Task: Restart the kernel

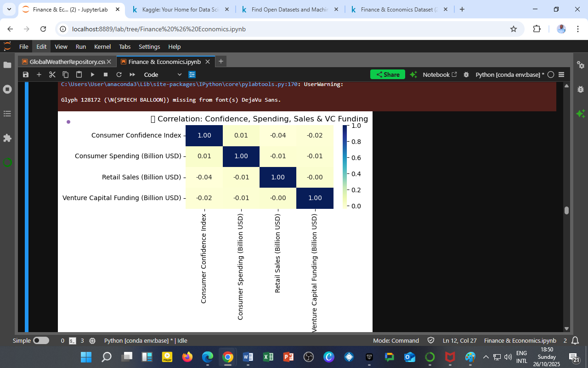Action: 119,74
